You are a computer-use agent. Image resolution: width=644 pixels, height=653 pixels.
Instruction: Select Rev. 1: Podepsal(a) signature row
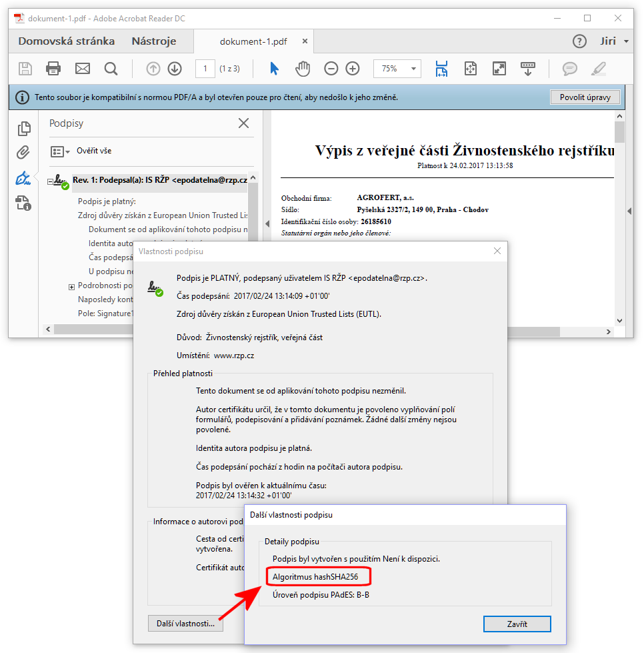tap(160, 180)
